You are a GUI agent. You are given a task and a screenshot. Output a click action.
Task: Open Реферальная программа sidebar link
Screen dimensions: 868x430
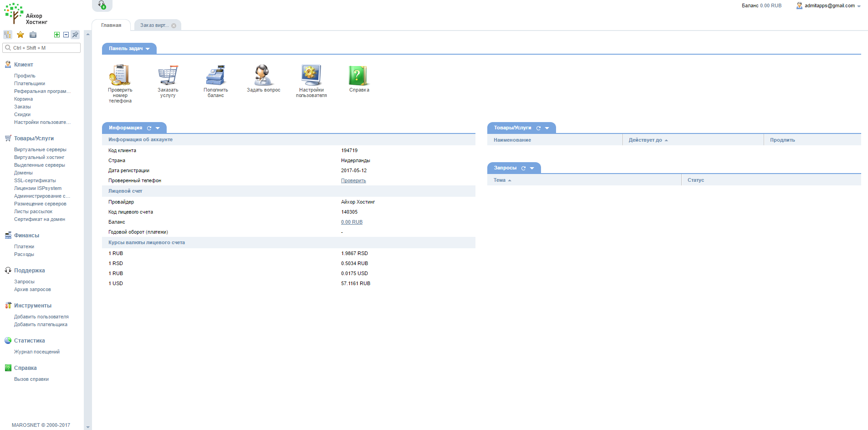[42, 92]
